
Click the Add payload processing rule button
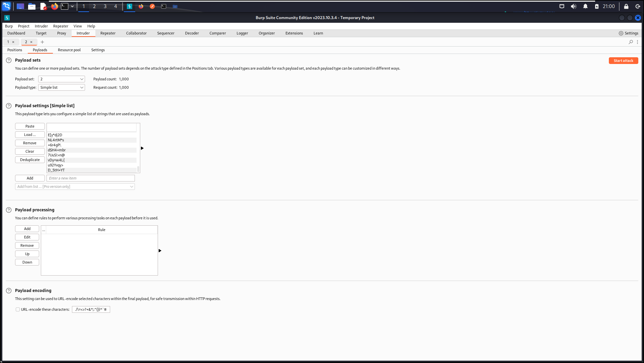point(27,229)
